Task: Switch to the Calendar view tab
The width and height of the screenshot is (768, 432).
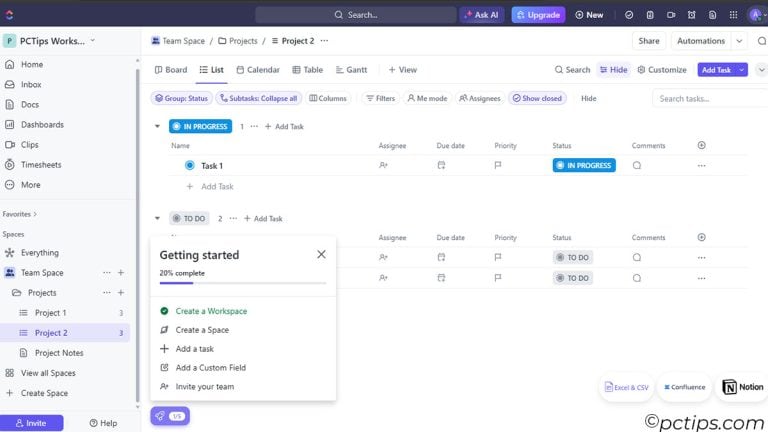Action: tap(257, 70)
